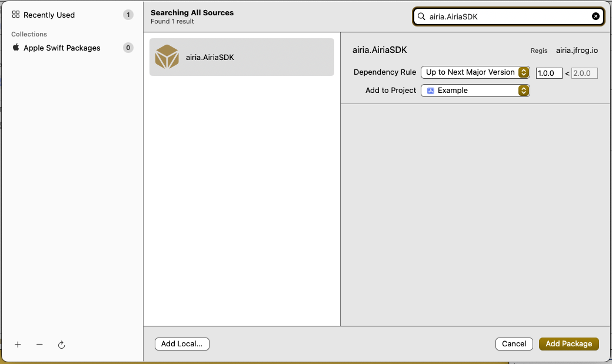Refresh collections with the reload icon
Viewport: 612px width, 364px height.
pos(61,345)
